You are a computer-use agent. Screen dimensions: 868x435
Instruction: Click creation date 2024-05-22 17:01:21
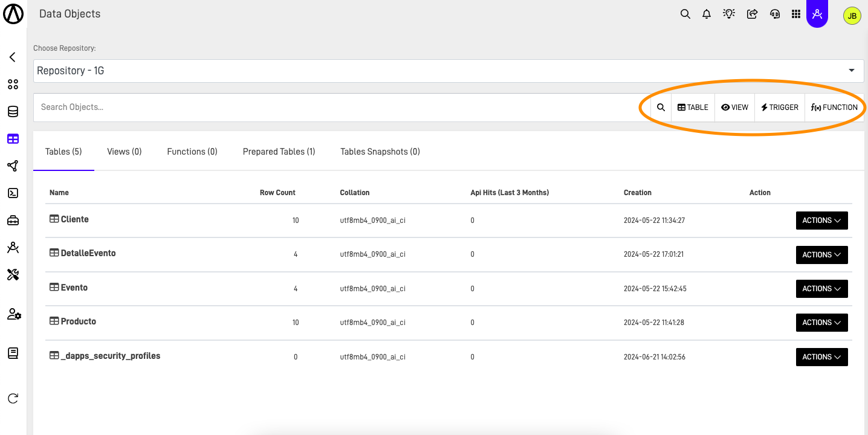point(653,254)
